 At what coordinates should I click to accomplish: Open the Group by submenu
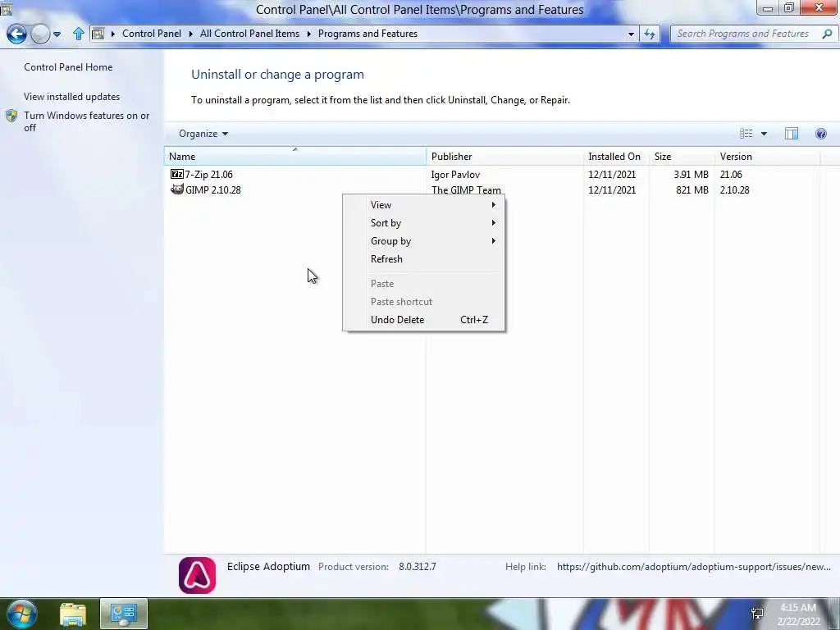[423, 241]
